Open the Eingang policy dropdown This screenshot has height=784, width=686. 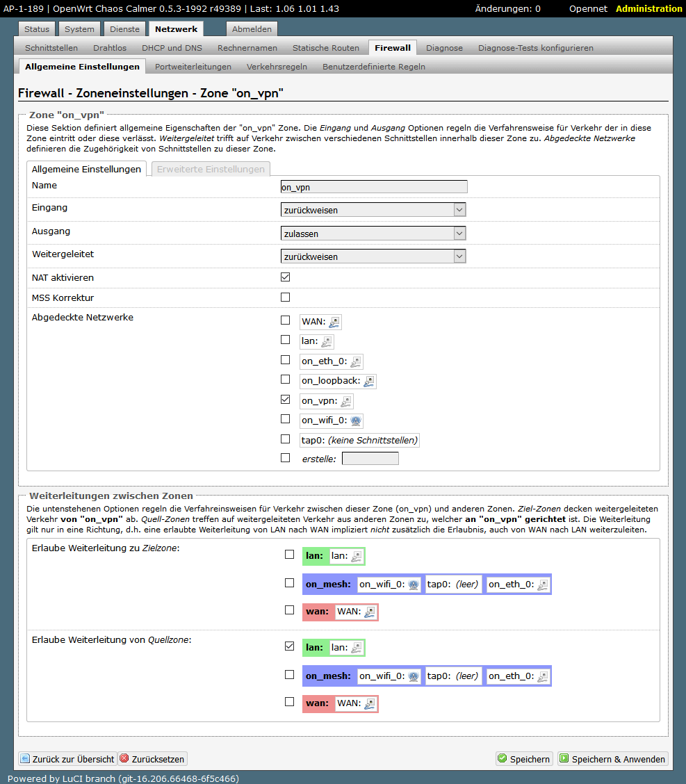[373, 210]
